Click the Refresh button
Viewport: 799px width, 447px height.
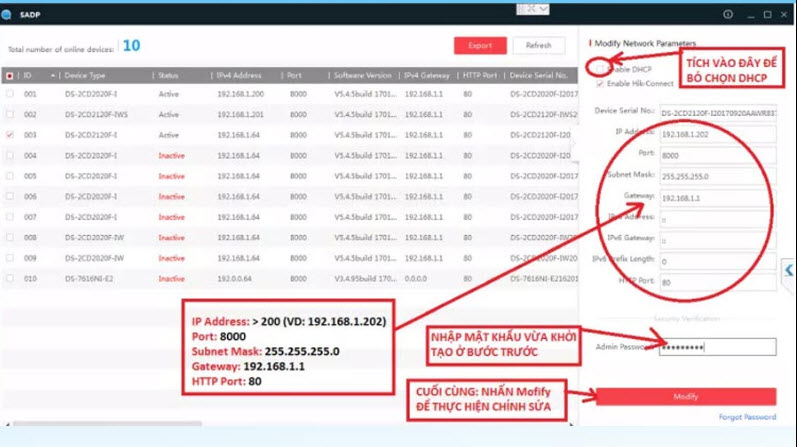[538, 46]
